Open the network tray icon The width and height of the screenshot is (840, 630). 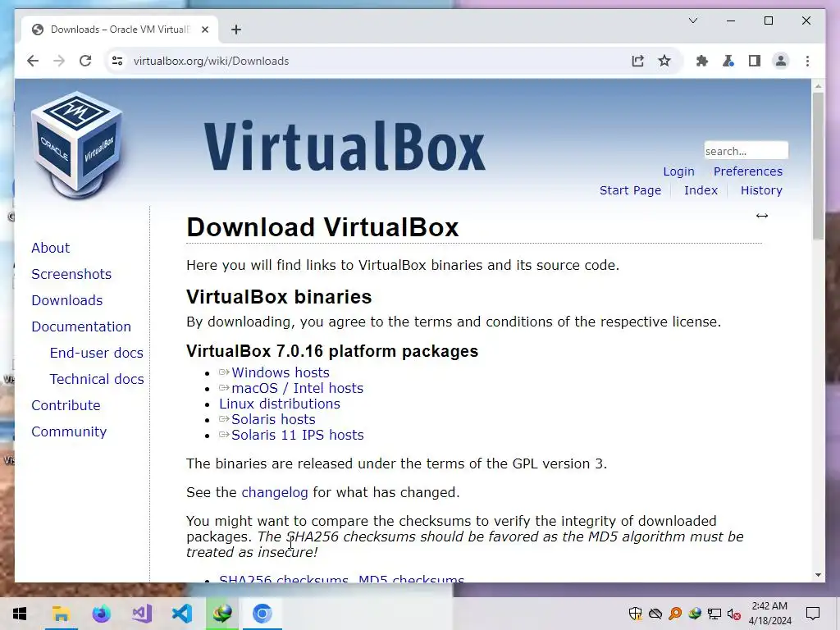pyautogui.click(x=714, y=614)
